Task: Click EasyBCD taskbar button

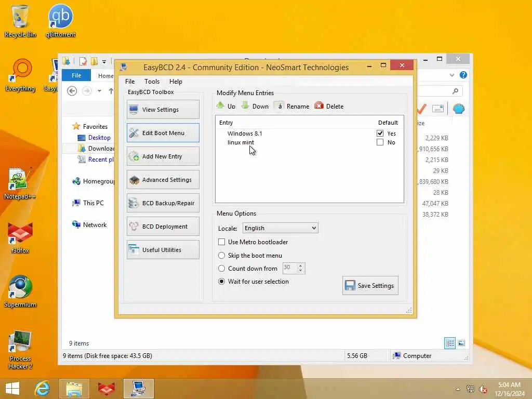Action: pyautogui.click(x=138, y=389)
